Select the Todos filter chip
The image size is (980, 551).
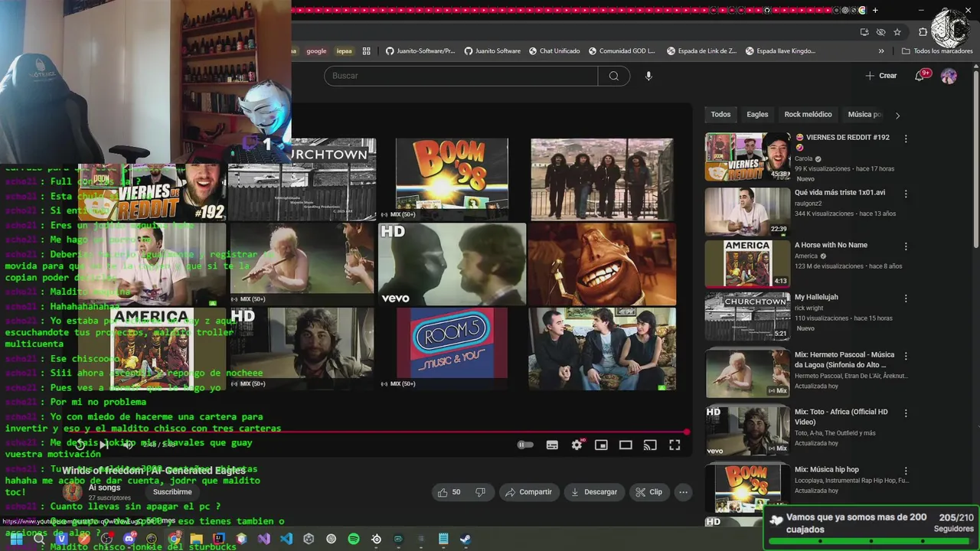(x=720, y=114)
